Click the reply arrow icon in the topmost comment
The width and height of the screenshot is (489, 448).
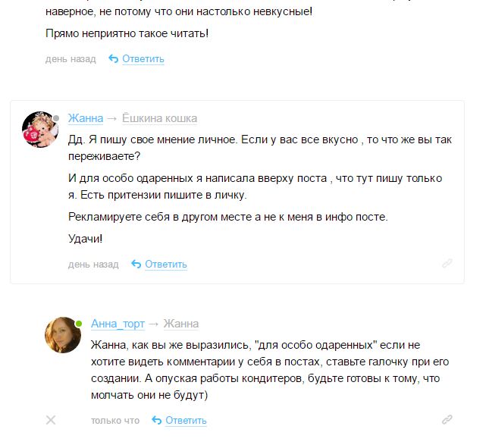coord(114,59)
